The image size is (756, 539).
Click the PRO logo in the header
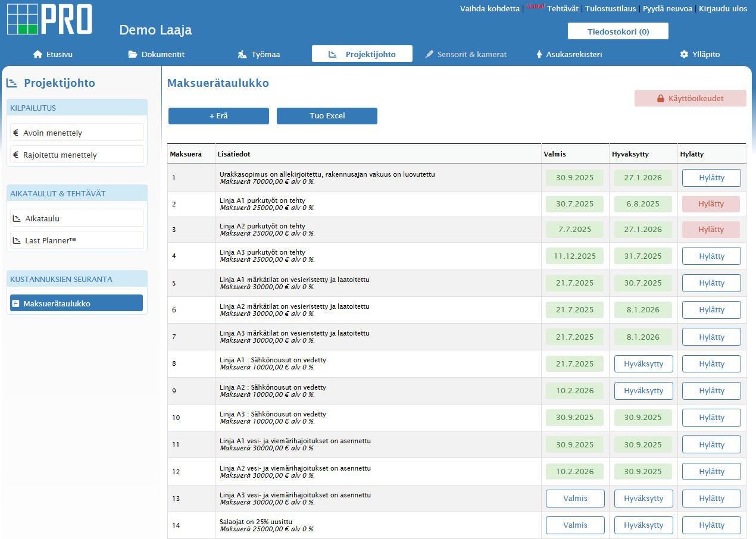pyautogui.click(x=50, y=19)
